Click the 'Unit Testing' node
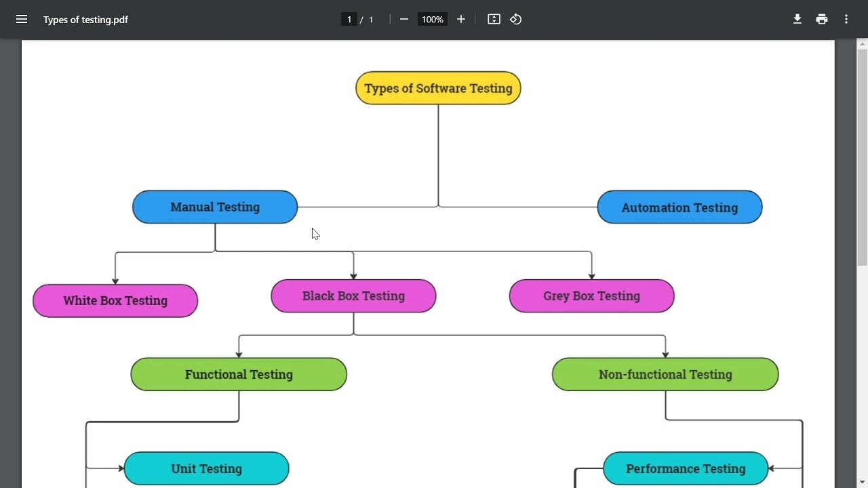The height and width of the screenshot is (488, 868). (206, 468)
